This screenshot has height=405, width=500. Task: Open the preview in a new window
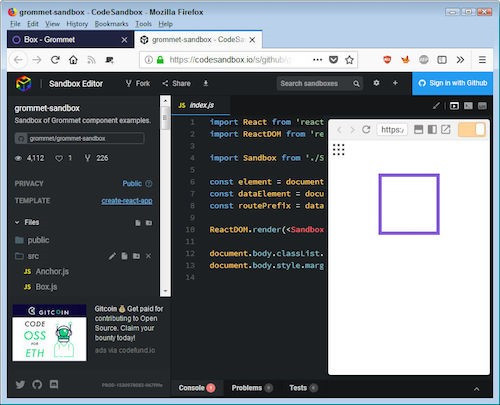(446, 129)
